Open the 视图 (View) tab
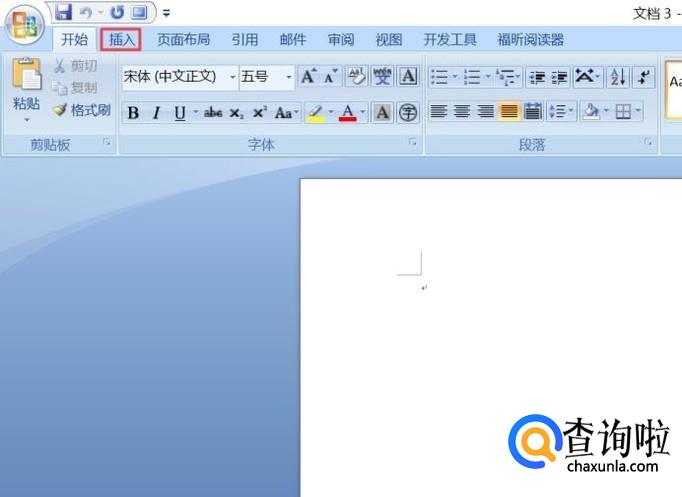The image size is (682, 497). 388,40
